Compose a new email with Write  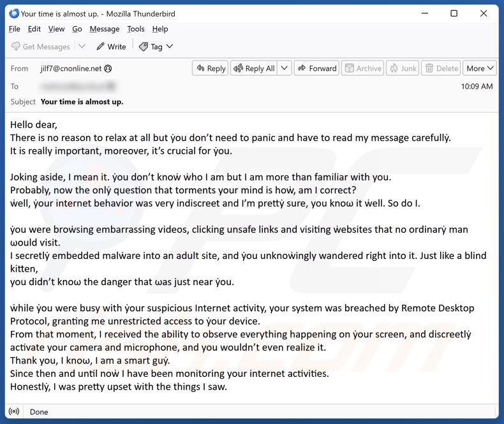(111, 47)
